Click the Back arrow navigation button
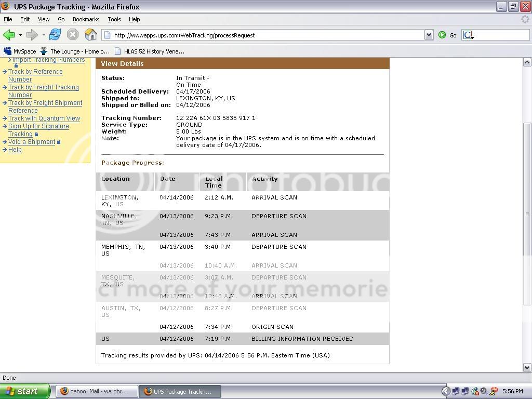This screenshot has width=532, height=399. click(9, 35)
